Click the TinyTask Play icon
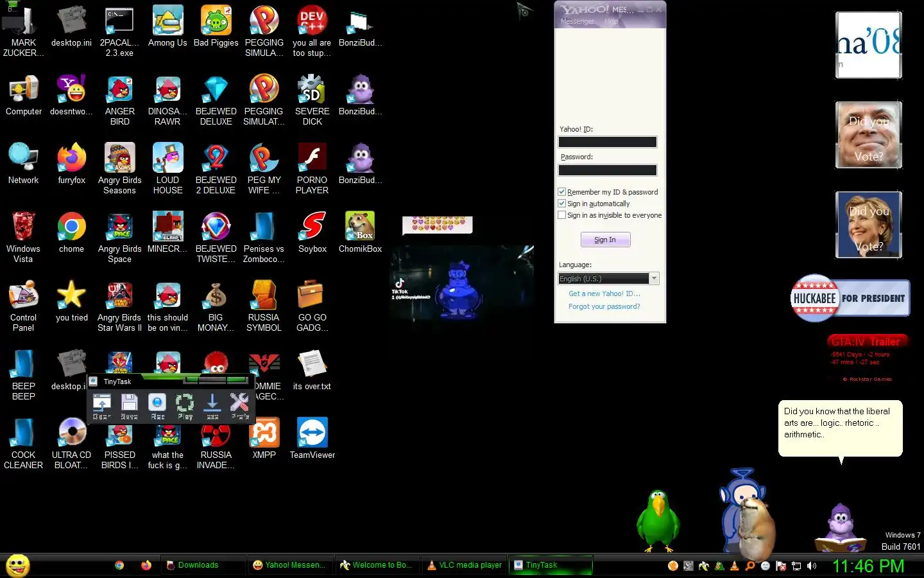 pos(185,406)
